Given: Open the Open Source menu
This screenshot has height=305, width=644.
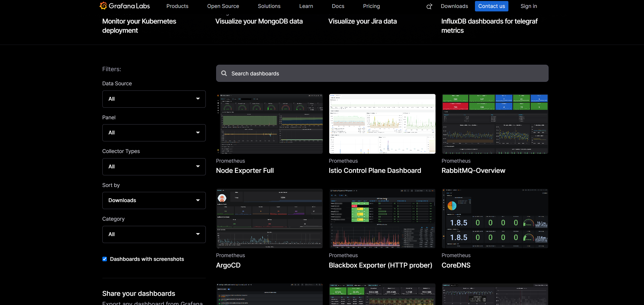Looking at the screenshot, I should 223,6.
